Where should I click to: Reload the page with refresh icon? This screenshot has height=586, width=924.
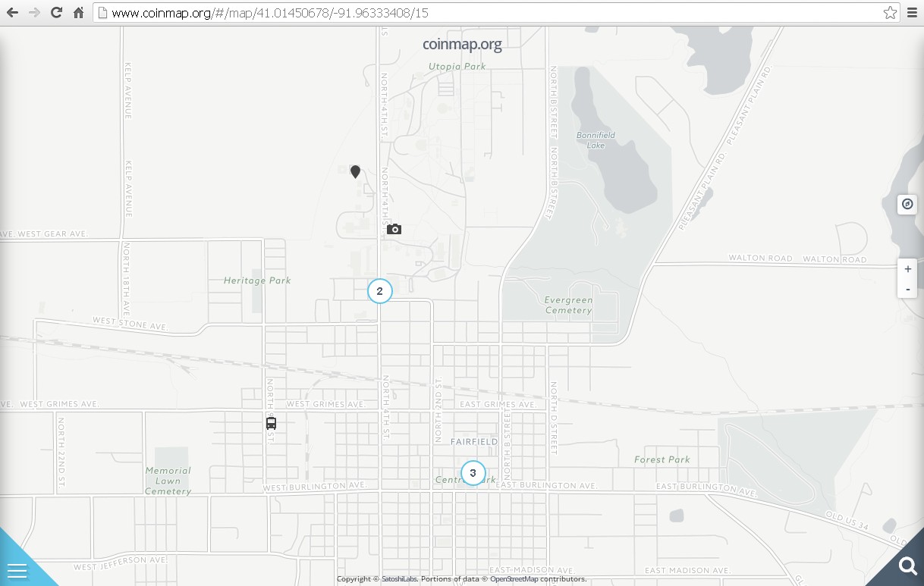tap(56, 13)
